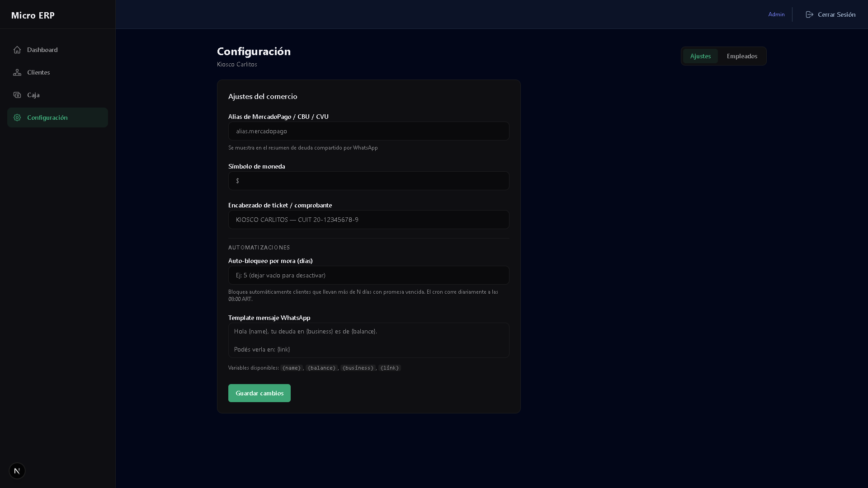Click the Caja cash register icon

17,95
